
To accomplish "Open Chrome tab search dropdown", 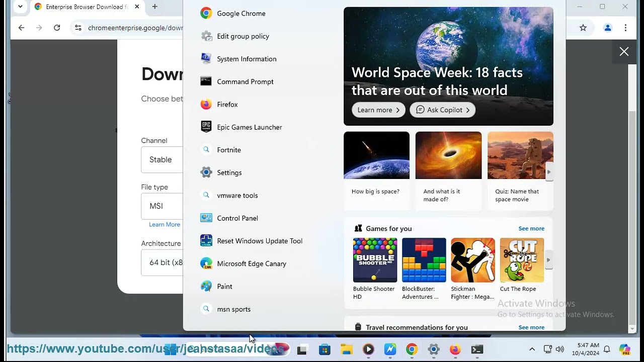I will pos(20,7).
